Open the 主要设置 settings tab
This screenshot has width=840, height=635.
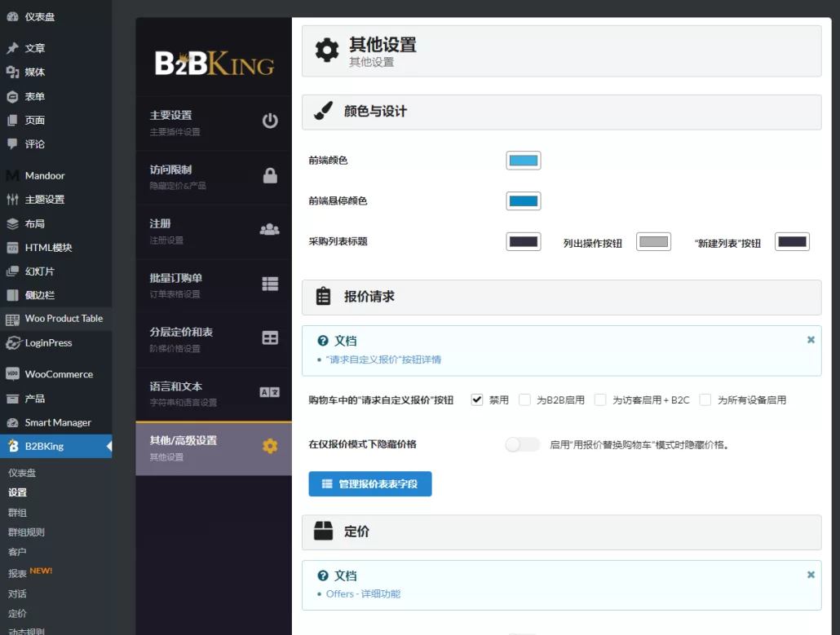click(x=214, y=123)
